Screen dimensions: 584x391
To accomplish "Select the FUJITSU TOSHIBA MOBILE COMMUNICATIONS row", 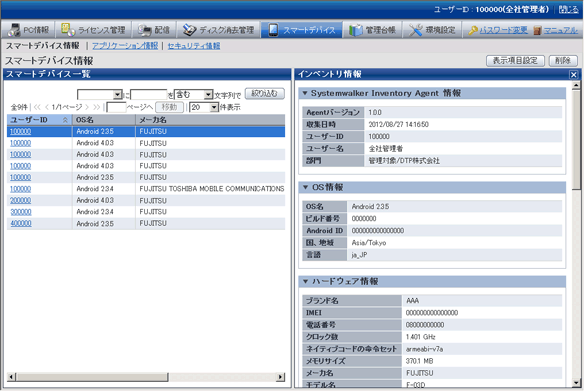I will [146, 189].
